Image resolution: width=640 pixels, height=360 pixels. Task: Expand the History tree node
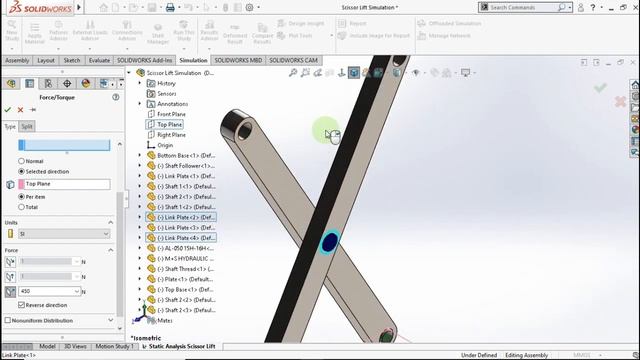click(140, 83)
